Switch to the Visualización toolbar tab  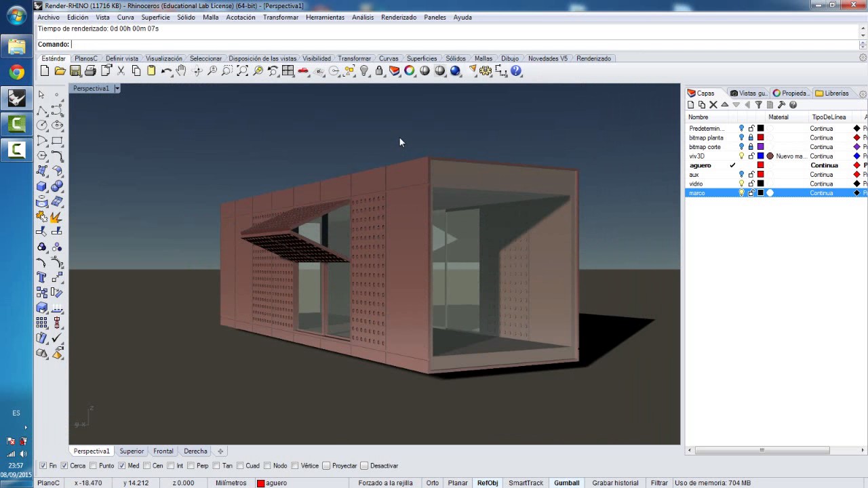click(164, 58)
